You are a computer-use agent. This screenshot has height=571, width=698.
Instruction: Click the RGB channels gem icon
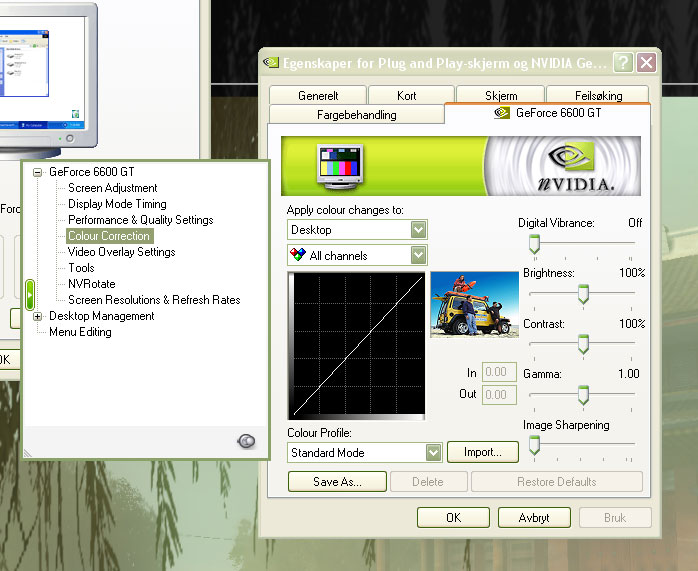point(297,255)
